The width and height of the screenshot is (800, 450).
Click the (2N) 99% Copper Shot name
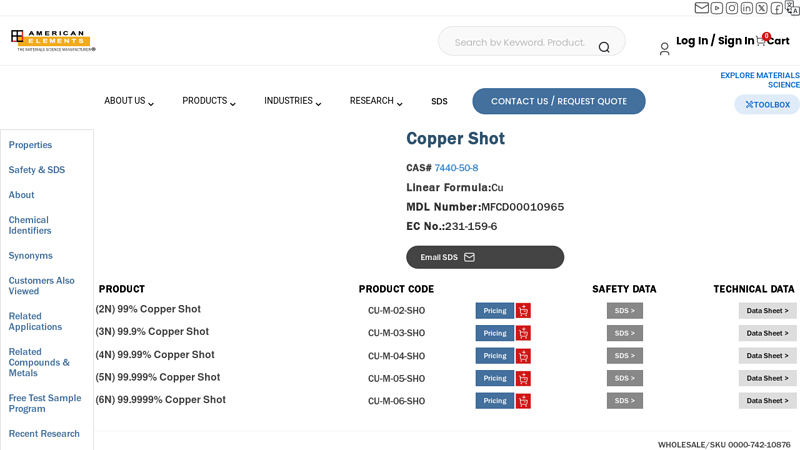[x=148, y=309]
